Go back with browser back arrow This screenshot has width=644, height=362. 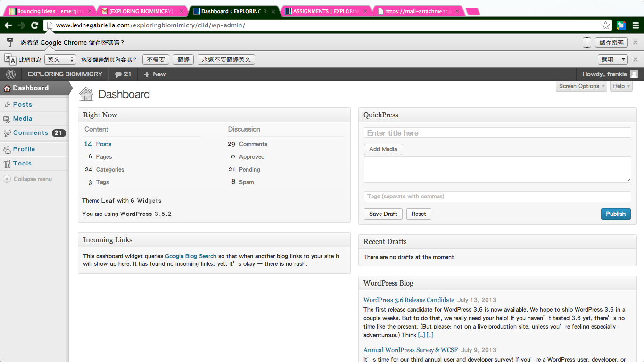point(8,25)
